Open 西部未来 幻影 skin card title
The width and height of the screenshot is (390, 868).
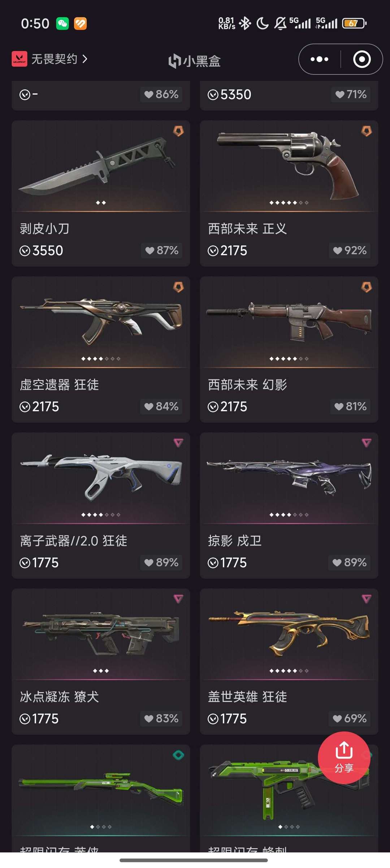click(x=247, y=385)
